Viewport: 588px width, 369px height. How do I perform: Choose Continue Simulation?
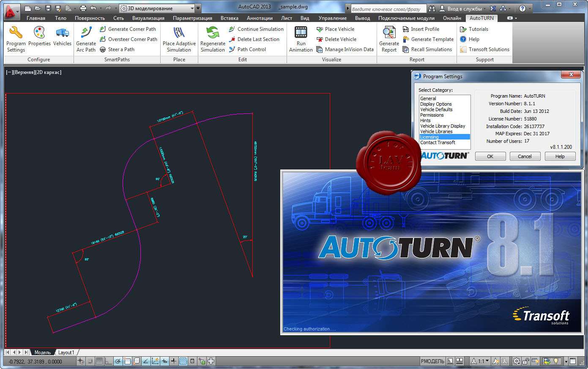[x=256, y=29]
